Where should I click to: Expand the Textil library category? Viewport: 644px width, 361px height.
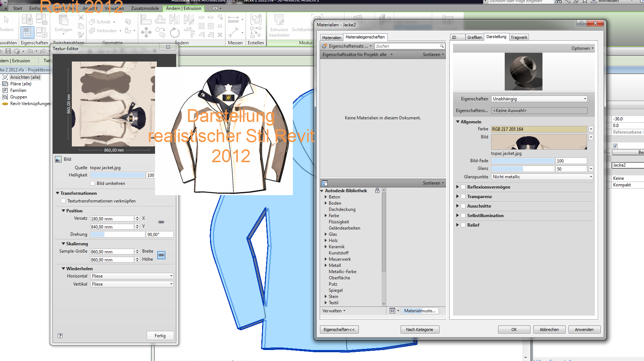(x=325, y=303)
